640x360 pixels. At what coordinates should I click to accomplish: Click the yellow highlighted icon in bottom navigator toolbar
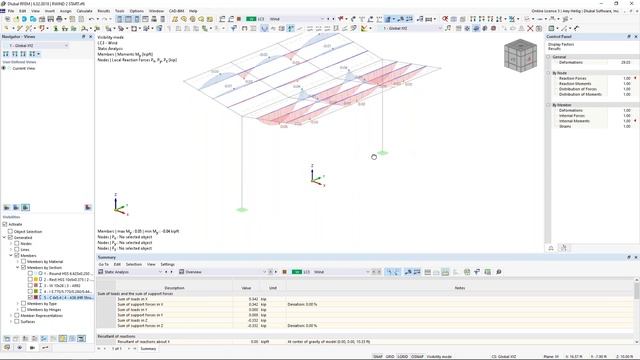pyautogui.click(x=62, y=339)
